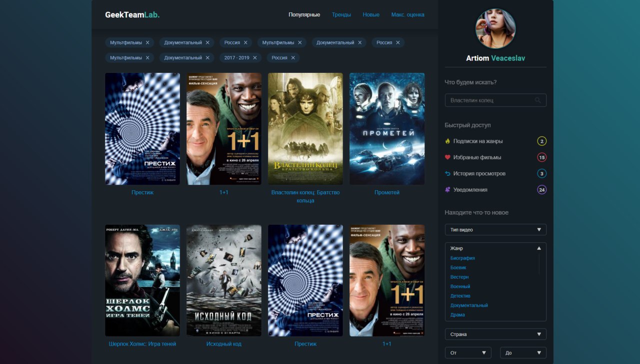Image resolution: width=640 pixels, height=364 pixels.
Task: Open the Прометей title link
Action: 387,192
